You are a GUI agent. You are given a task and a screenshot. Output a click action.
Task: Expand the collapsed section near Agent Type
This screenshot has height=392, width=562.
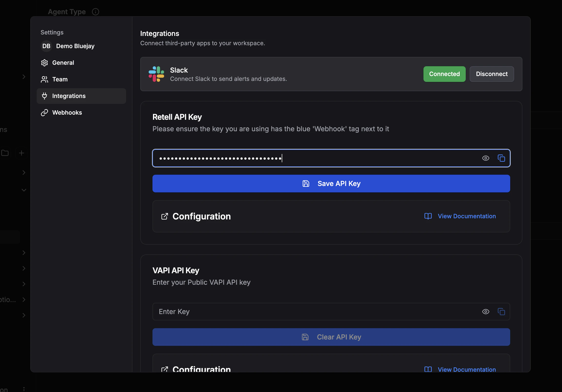pos(24,77)
